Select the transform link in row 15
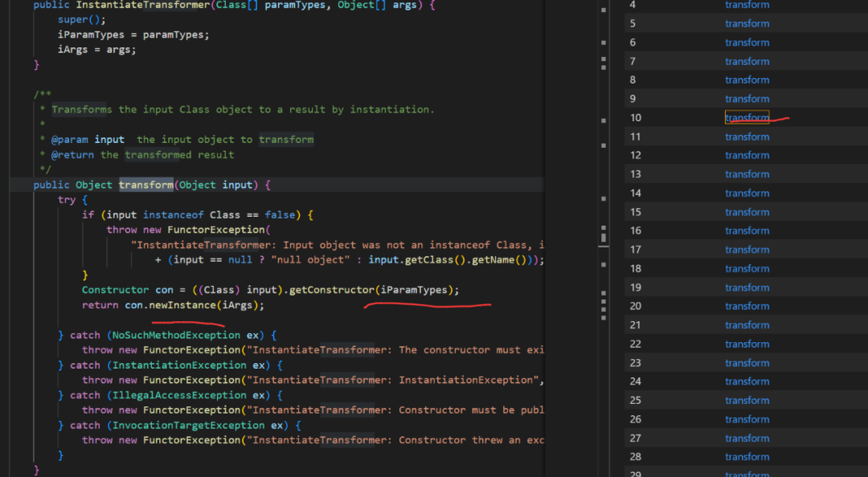868x477 pixels. tap(747, 212)
